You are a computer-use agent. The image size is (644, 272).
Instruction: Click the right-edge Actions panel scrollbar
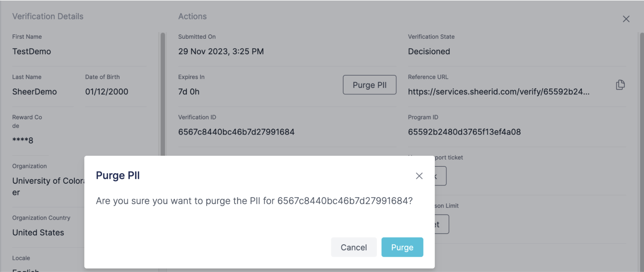click(x=641, y=130)
